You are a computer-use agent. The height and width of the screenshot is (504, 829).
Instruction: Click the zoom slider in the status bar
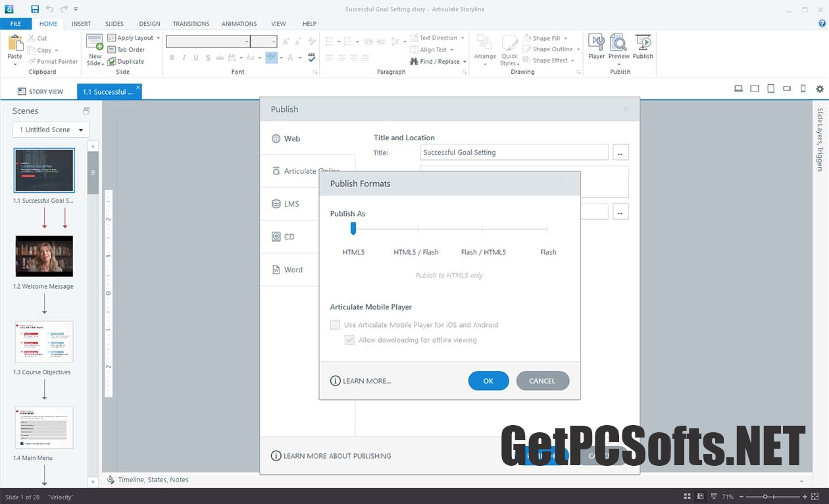click(x=773, y=496)
